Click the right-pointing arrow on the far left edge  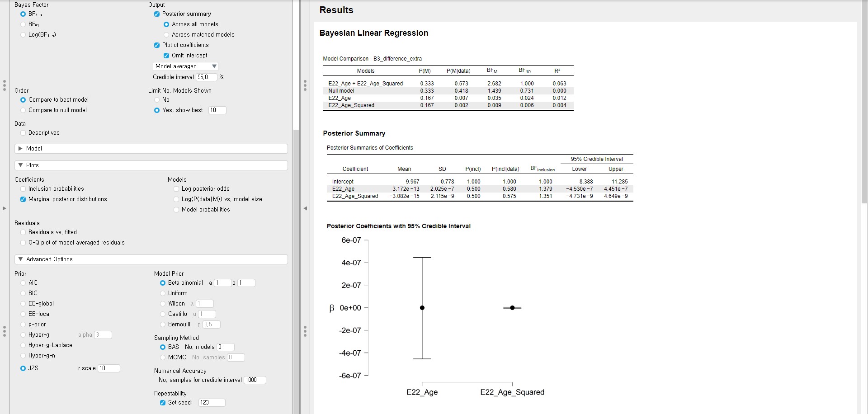(x=4, y=208)
